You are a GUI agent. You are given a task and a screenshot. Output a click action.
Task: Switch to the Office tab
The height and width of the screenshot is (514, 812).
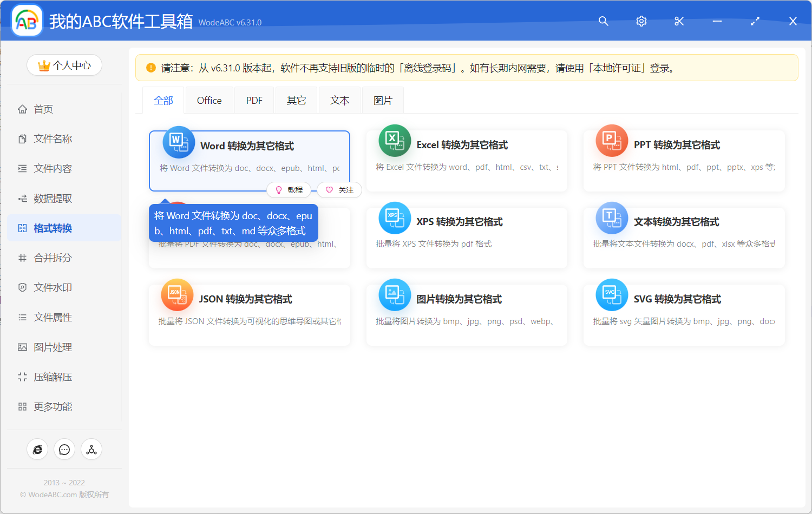pyautogui.click(x=209, y=100)
